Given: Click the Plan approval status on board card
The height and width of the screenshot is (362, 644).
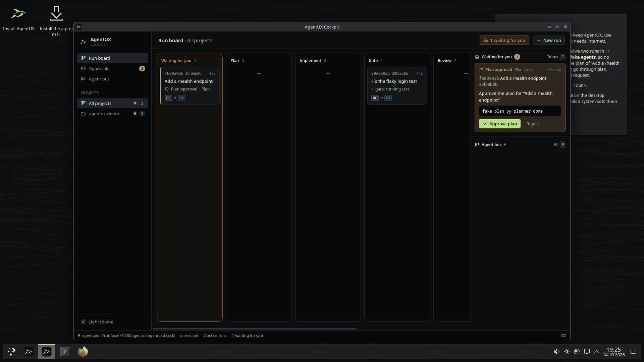Looking at the screenshot, I should click(x=184, y=89).
